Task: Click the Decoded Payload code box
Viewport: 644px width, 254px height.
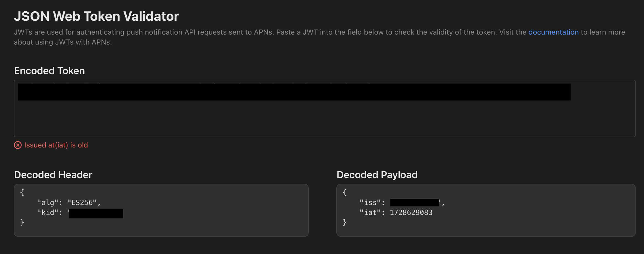Action: coord(486,210)
